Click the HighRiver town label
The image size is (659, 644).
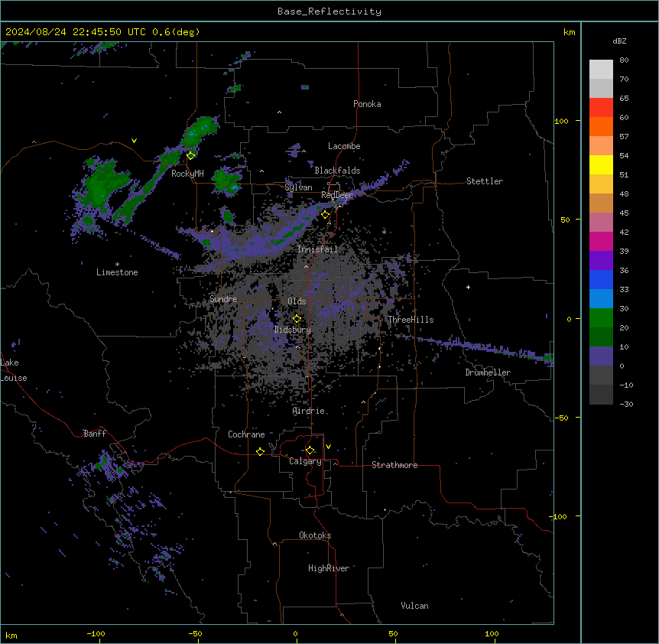coord(329,568)
